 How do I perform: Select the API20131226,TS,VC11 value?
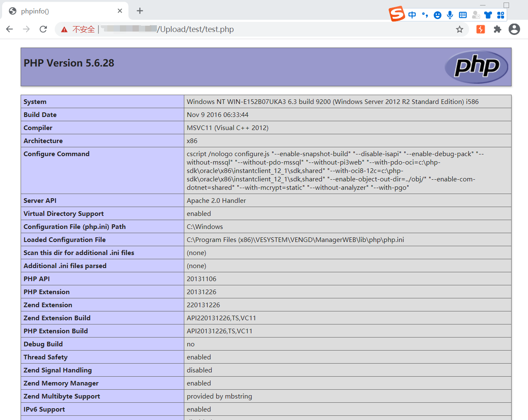click(220, 331)
